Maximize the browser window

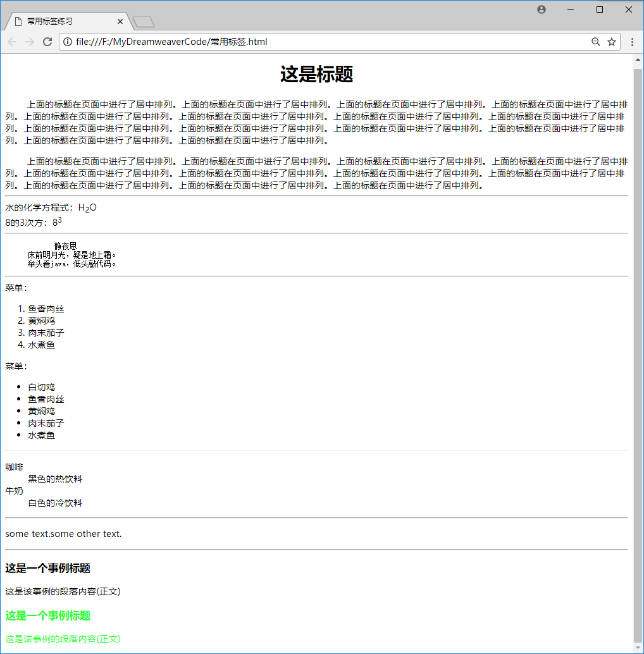(x=600, y=9)
